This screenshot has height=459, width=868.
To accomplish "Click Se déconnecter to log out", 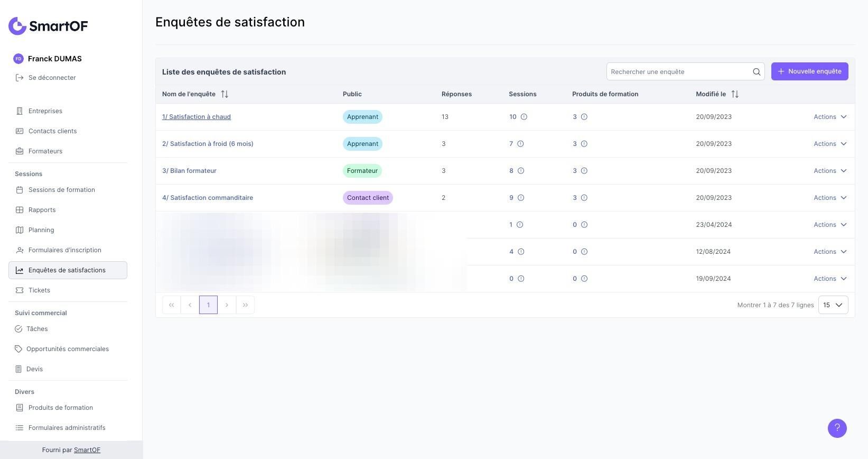I will [x=52, y=78].
